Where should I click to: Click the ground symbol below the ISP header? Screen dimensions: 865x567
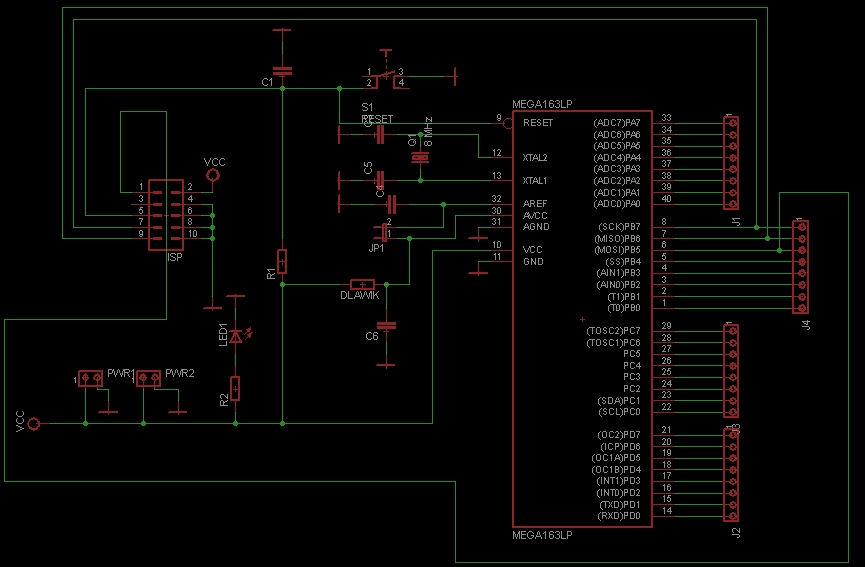pos(212,308)
